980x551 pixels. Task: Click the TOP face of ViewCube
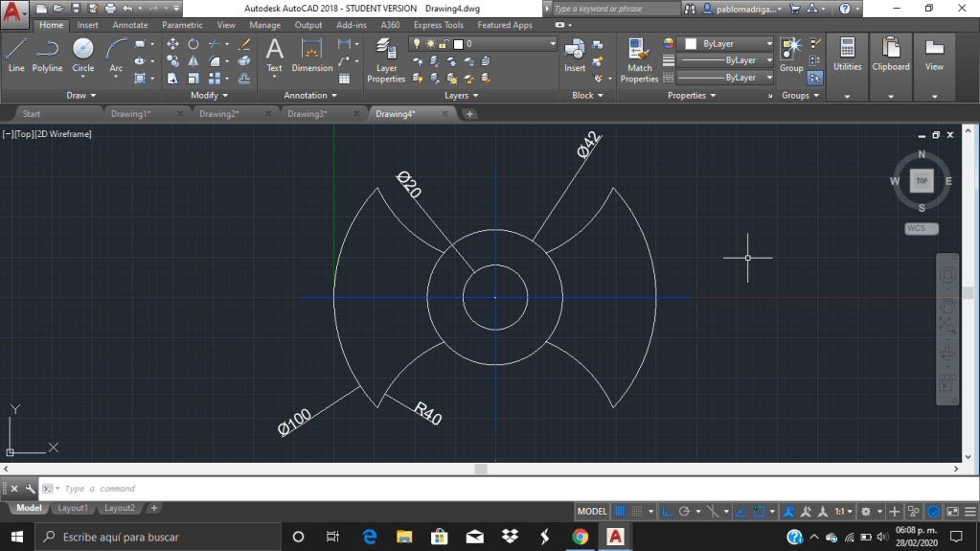[x=922, y=180]
